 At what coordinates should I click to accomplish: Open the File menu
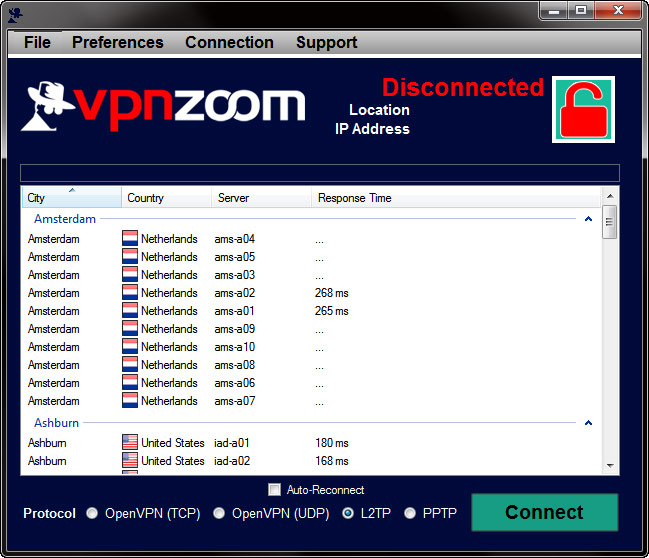pos(37,42)
